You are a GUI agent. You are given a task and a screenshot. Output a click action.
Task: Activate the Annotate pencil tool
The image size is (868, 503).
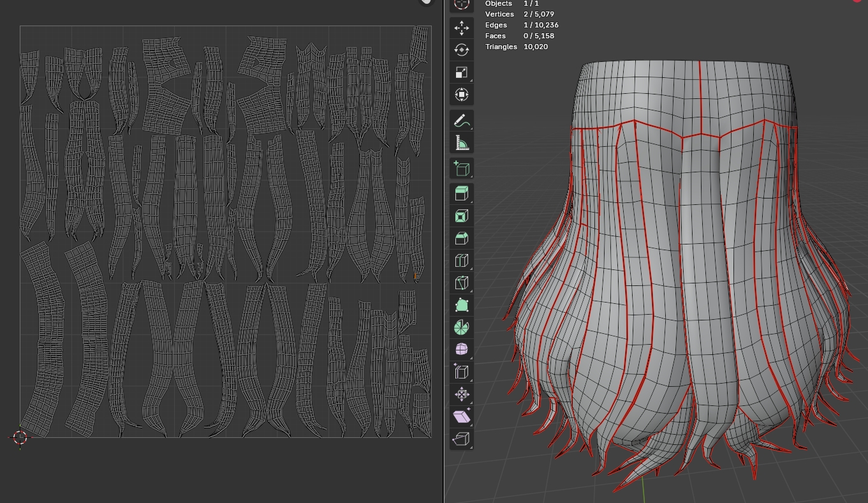click(461, 120)
